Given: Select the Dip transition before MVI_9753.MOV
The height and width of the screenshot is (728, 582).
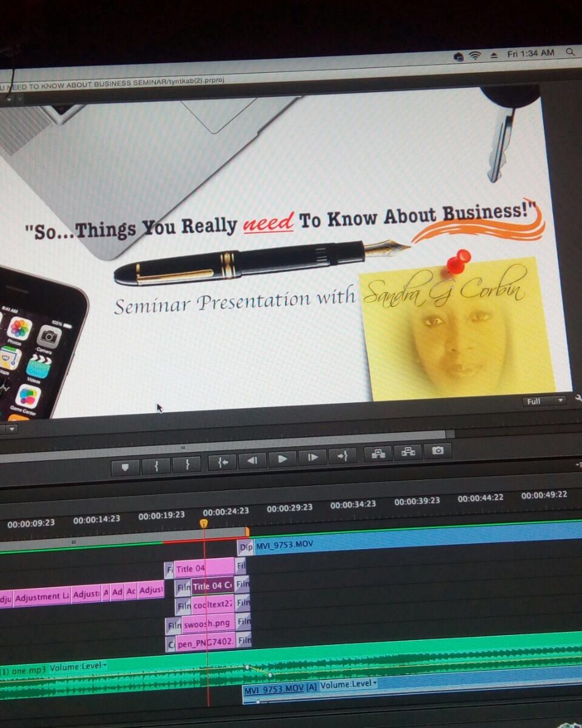Looking at the screenshot, I should [x=246, y=546].
